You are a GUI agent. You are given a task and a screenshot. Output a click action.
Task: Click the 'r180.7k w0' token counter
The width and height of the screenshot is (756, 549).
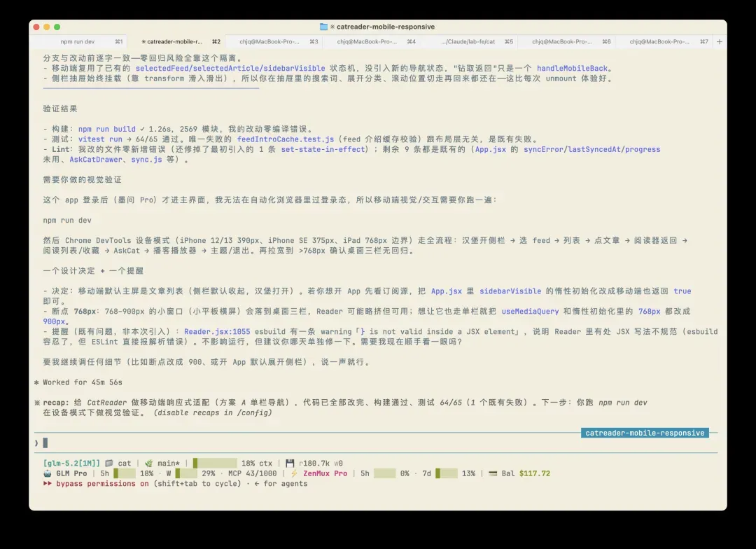click(321, 463)
